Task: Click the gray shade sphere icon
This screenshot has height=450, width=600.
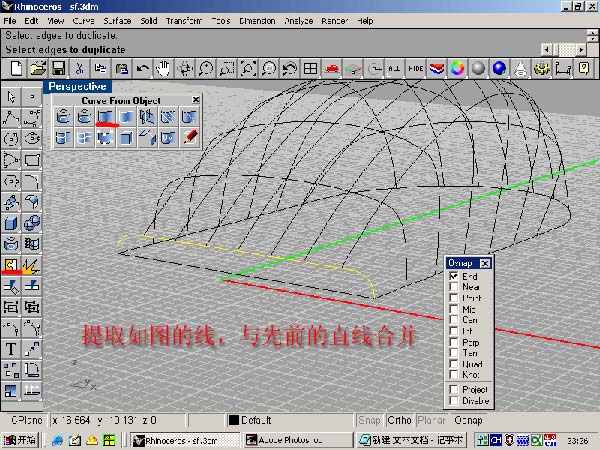Action: (x=478, y=68)
